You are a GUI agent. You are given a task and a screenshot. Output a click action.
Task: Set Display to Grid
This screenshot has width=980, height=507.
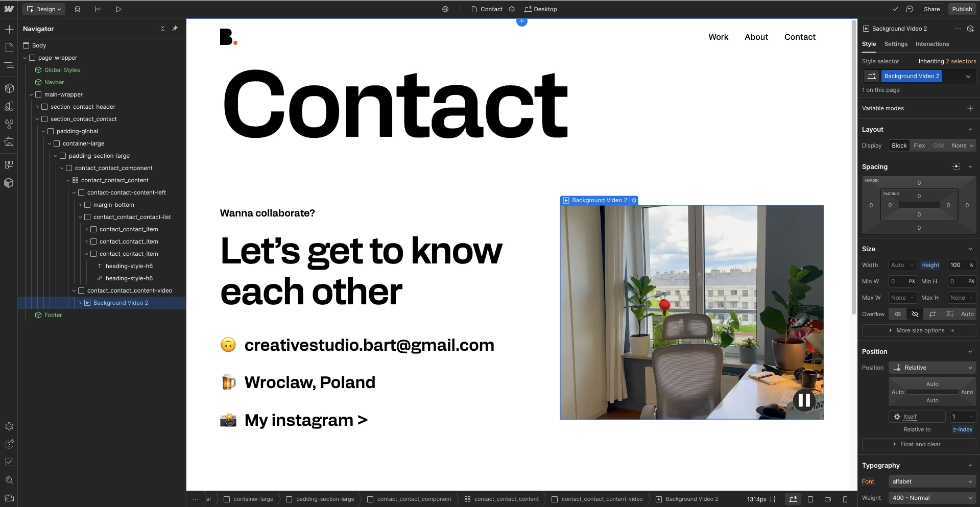pyautogui.click(x=939, y=146)
